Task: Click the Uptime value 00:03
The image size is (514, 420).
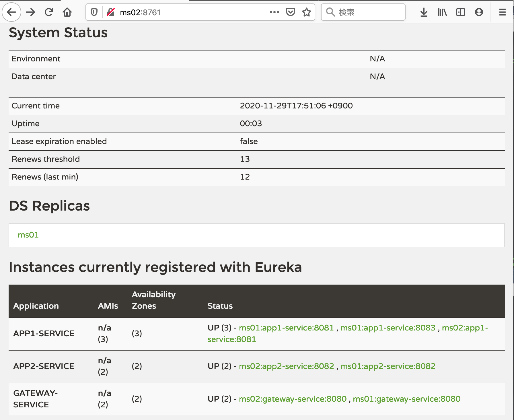Action: (251, 123)
